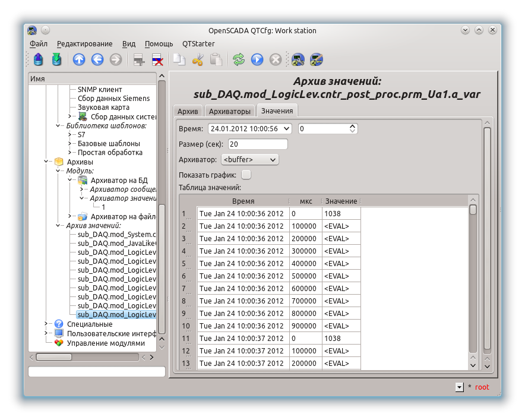
Task: Go up one level with the up arrow
Action: (x=79, y=59)
